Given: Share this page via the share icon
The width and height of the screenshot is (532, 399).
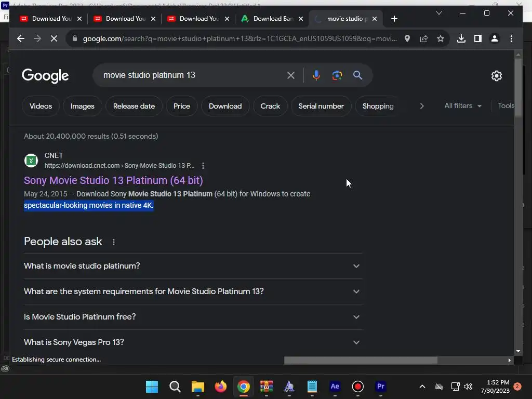Looking at the screenshot, I should point(424,38).
